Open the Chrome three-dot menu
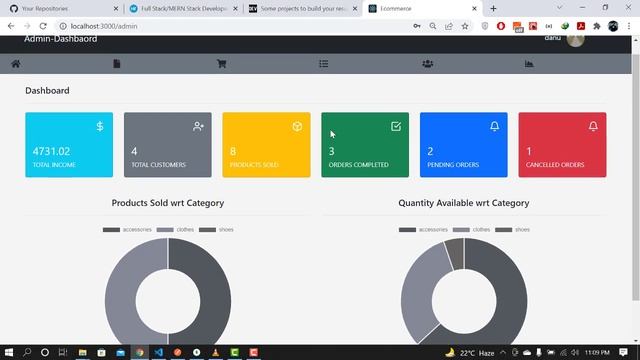The width and height of the screenshot is (640, 360). coord(629,26)
